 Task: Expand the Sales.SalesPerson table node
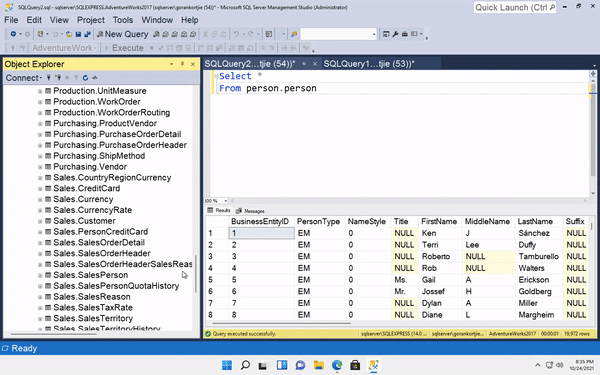tap(40, 275)
